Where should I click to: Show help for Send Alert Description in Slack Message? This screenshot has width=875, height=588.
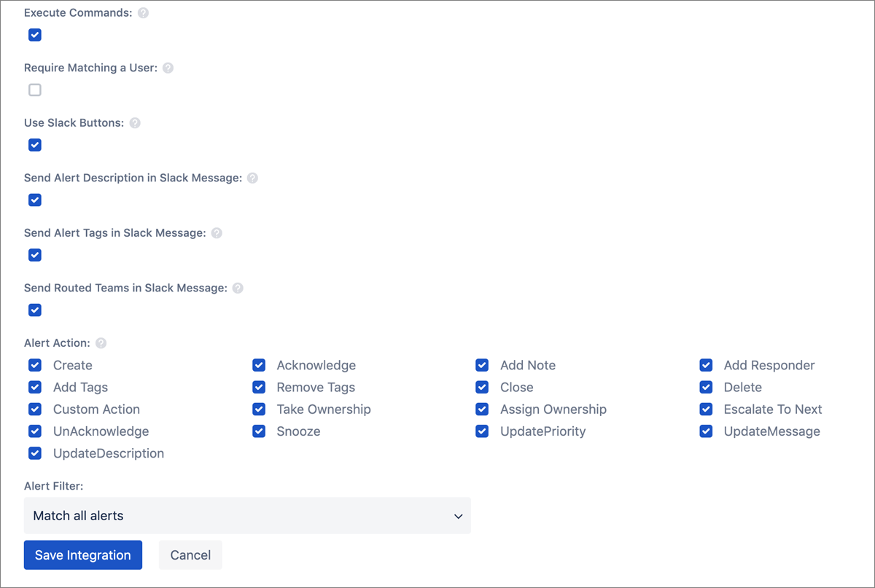tap(252, 178)
